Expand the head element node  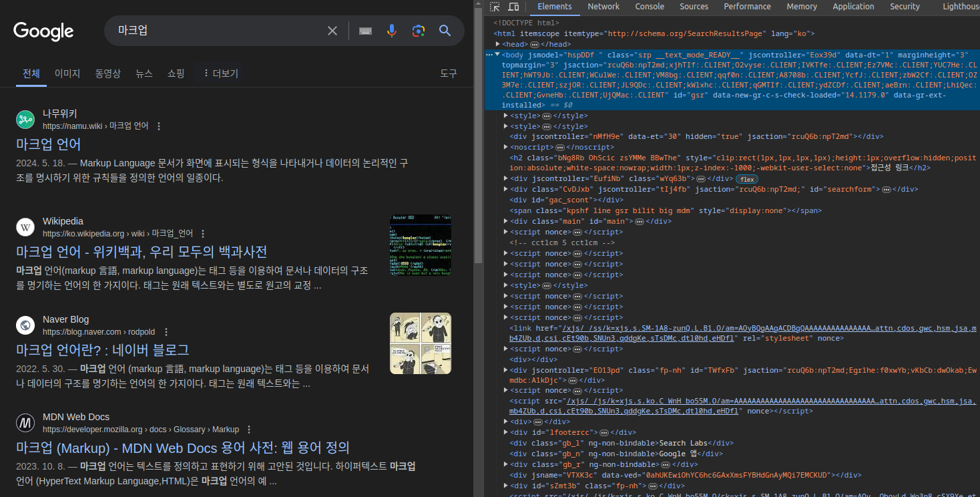(498, 44)
